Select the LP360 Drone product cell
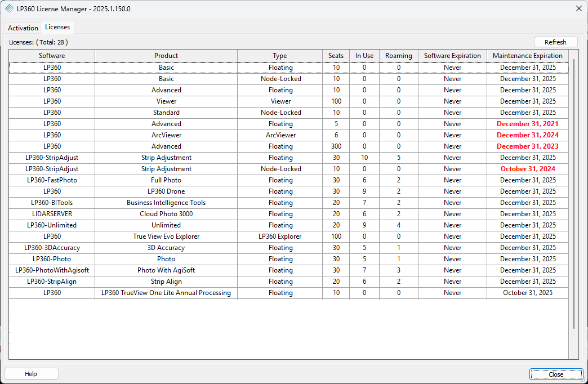588x384 pixels. click(x=166, y=191)
